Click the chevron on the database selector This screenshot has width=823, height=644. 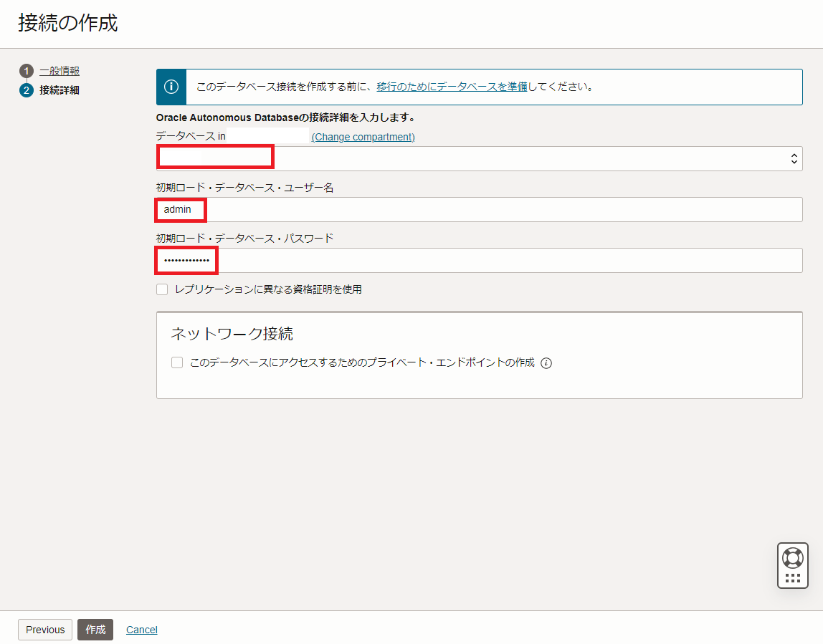(794, 158)
